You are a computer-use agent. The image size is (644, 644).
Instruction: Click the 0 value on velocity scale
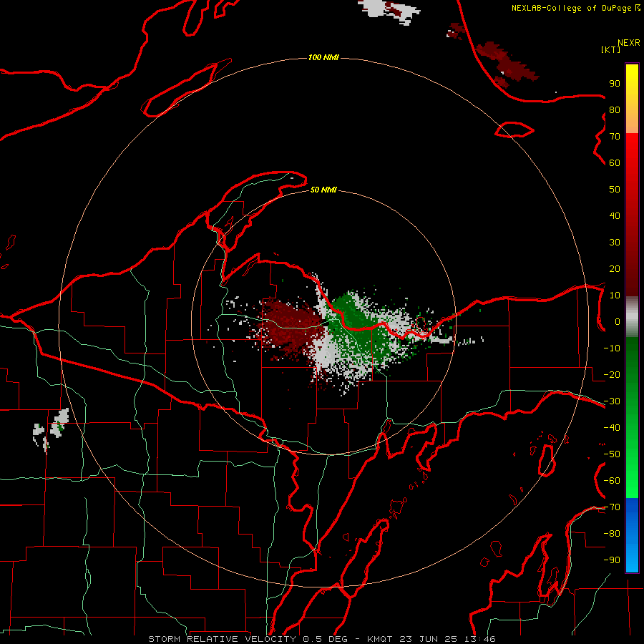click(x=618, y=321)
